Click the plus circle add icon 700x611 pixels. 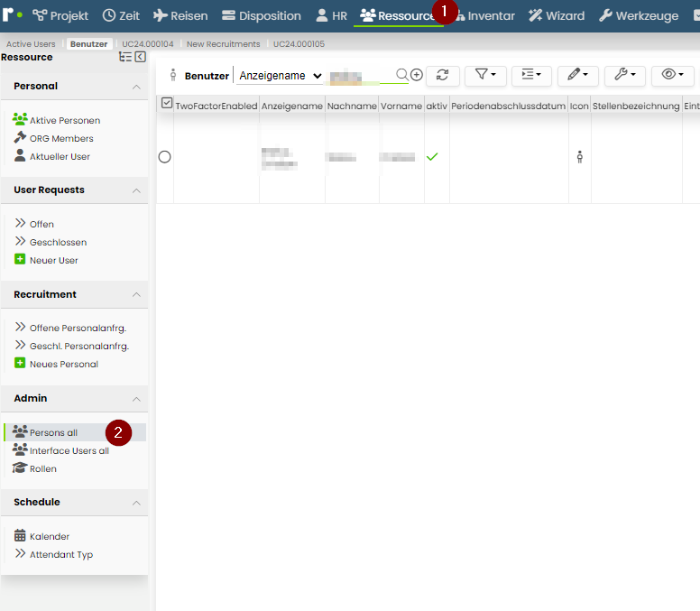pos(417,75)
